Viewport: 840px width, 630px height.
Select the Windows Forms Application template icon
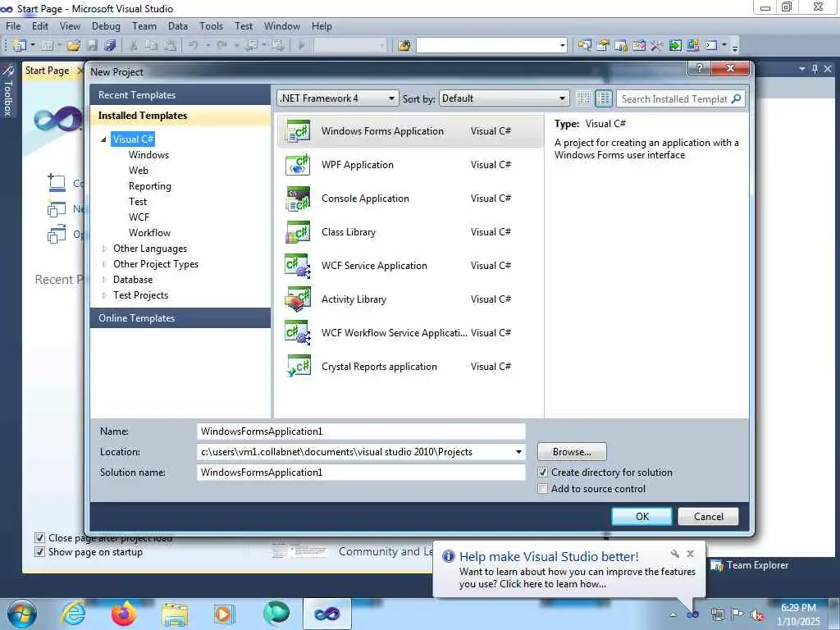[298, 131]
